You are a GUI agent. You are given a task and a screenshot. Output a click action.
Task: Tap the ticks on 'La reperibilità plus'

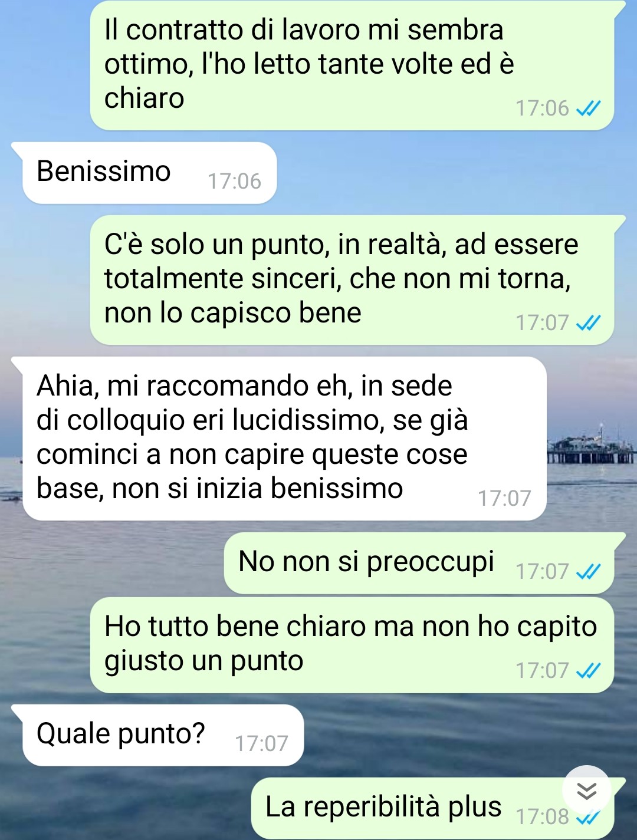point(588,818)
